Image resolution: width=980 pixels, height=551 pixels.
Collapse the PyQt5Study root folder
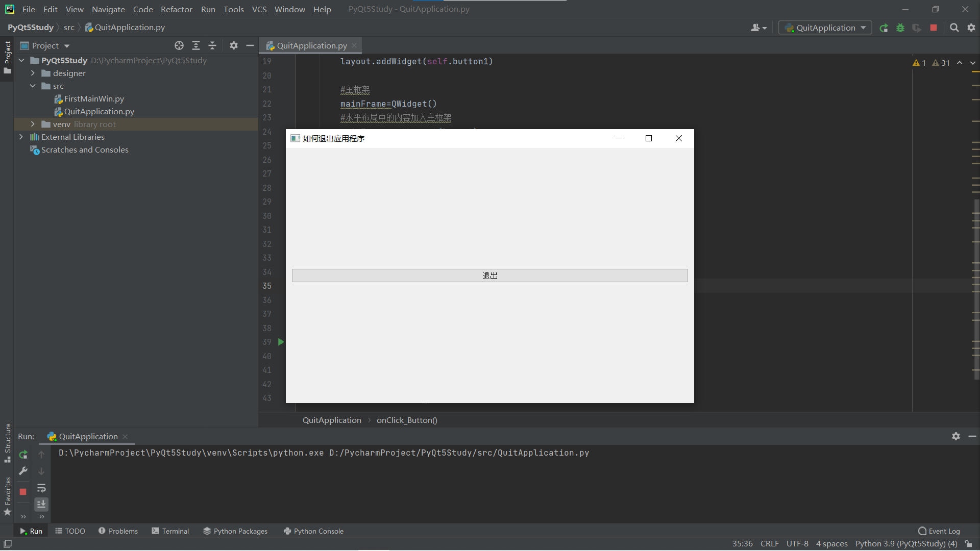[x=21, y=60]
